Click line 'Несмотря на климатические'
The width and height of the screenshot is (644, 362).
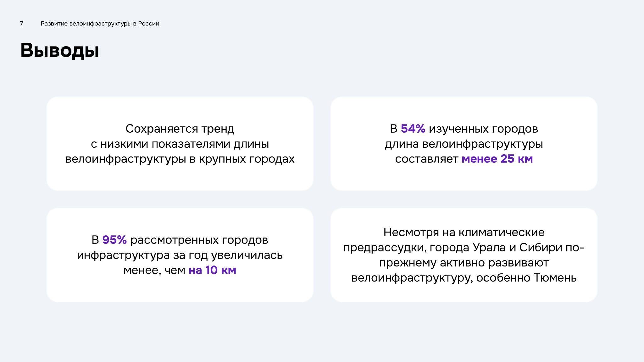coord(464,232)
